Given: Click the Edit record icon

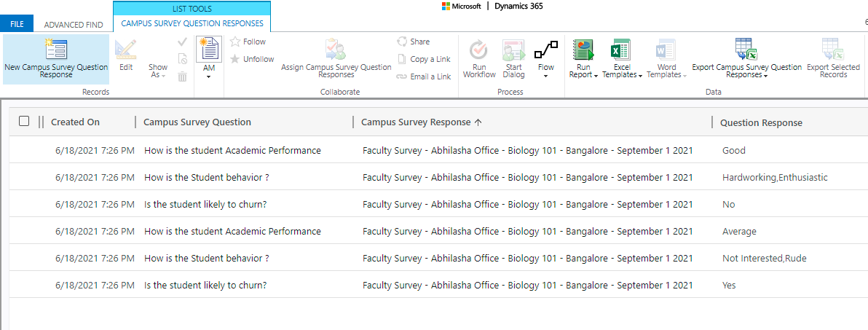Looking at the screenshot, I should point(126,50).
